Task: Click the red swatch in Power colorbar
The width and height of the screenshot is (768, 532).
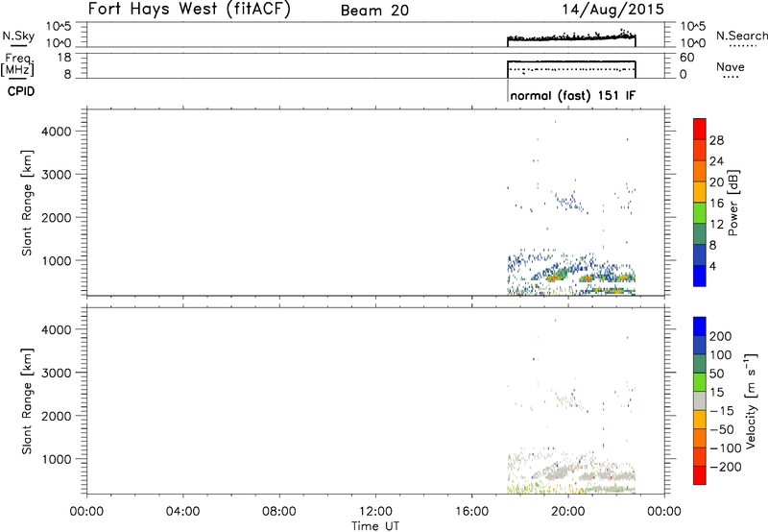Action: (x=700, y=129)
